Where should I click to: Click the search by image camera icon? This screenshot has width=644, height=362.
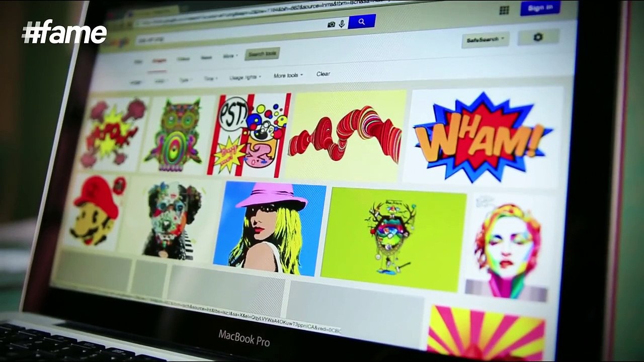pyautogui.click(x=332, y=24)
